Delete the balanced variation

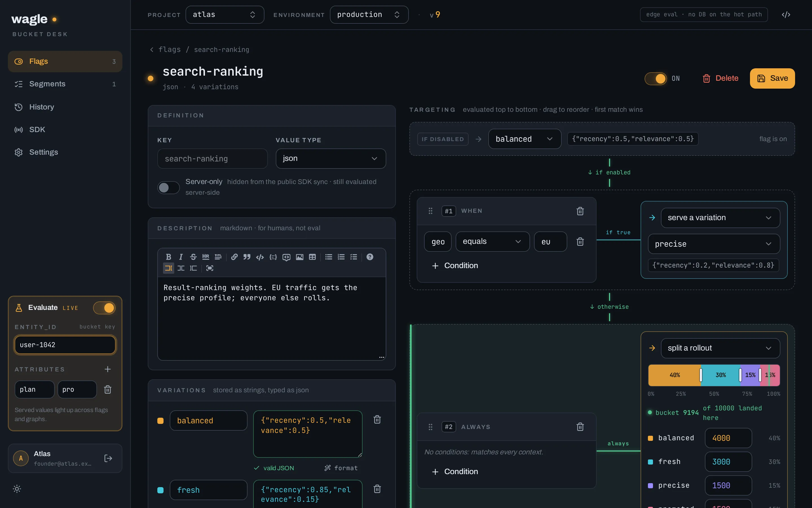point(377,420)
